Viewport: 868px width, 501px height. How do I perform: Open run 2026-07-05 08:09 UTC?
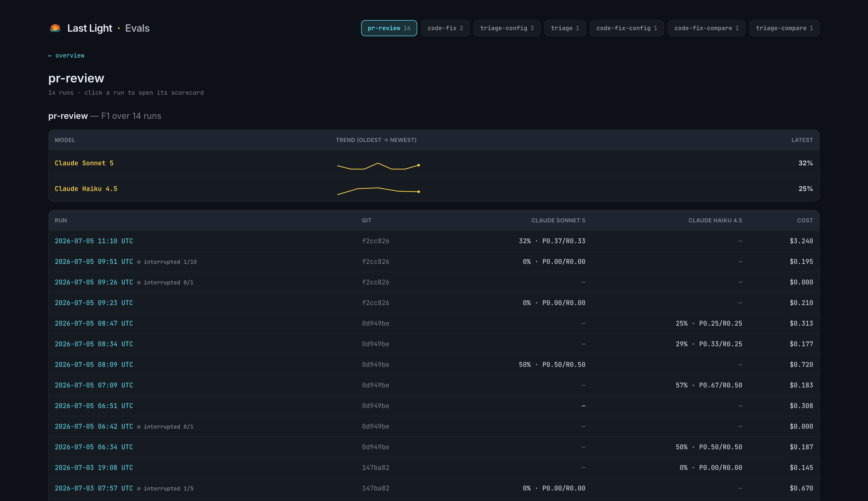click(93, 365)
